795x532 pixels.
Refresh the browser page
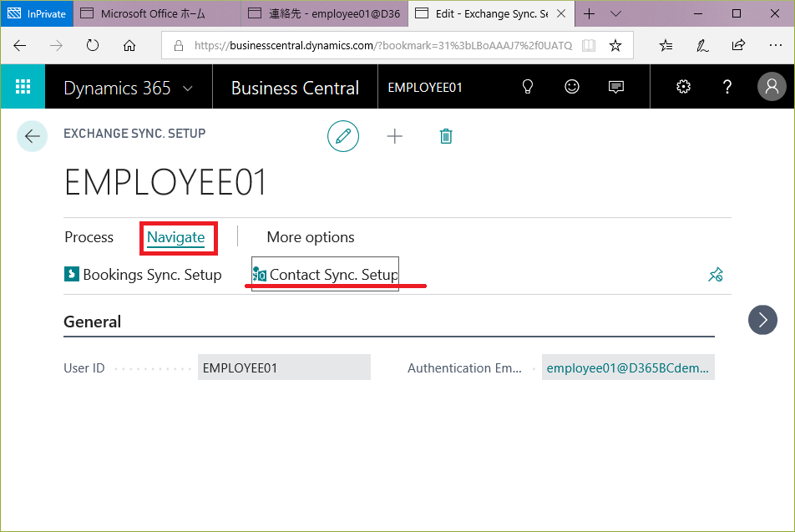point(93,46)
